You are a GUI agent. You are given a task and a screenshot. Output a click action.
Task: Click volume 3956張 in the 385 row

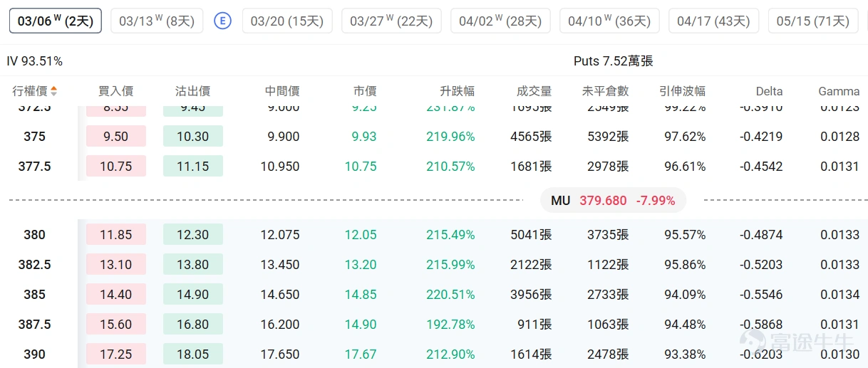[x=532, y=295]
